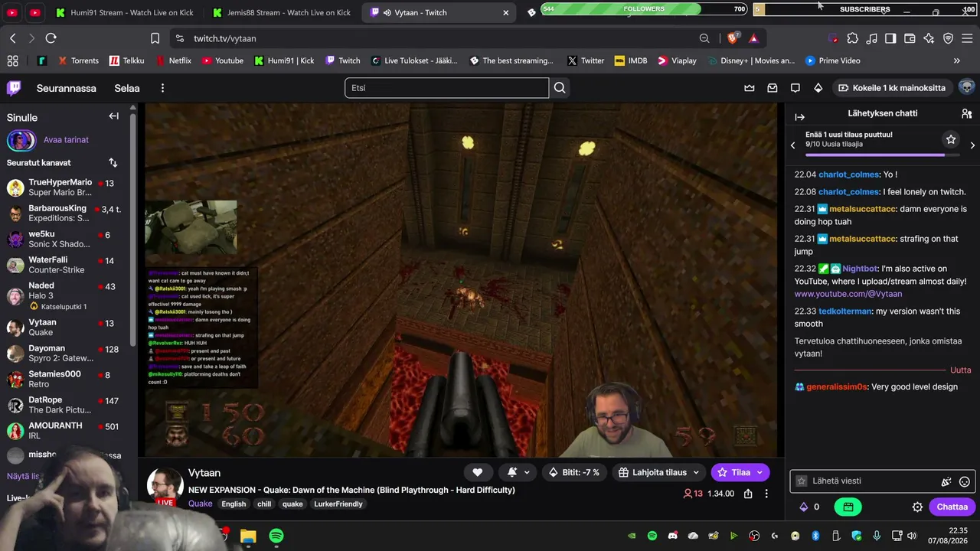Click the Etsi search field

pos(446,88)
